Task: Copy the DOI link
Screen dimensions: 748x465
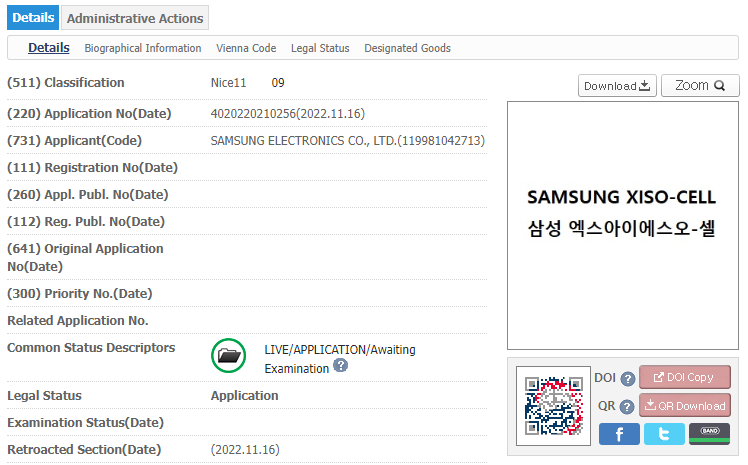Action: pos(685,377)
